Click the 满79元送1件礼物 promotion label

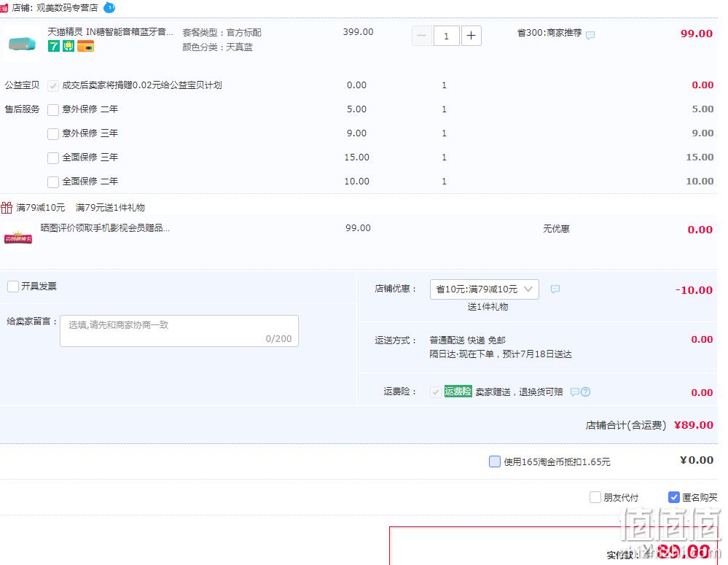coord(110,208)
